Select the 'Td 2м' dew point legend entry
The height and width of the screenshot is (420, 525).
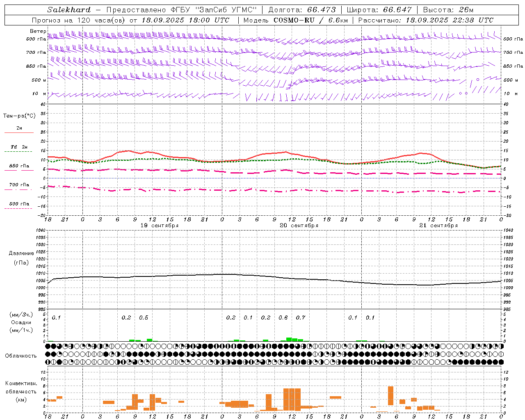point(19,147)
